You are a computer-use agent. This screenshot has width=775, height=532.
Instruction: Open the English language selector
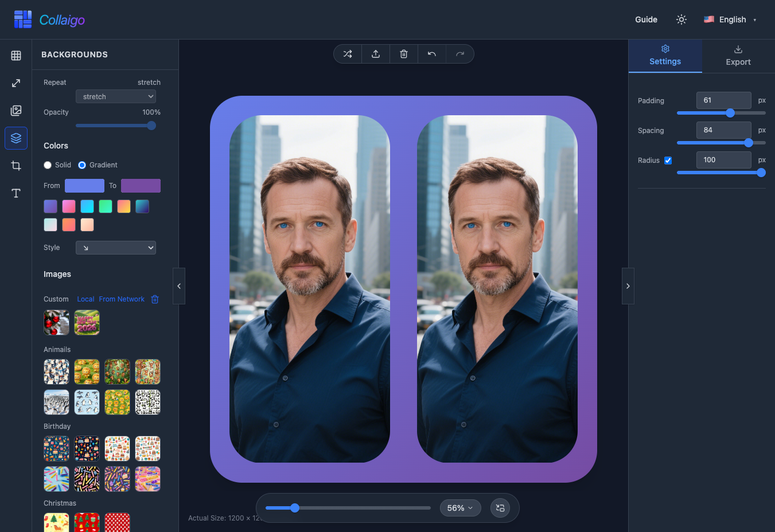pos(730,19)
